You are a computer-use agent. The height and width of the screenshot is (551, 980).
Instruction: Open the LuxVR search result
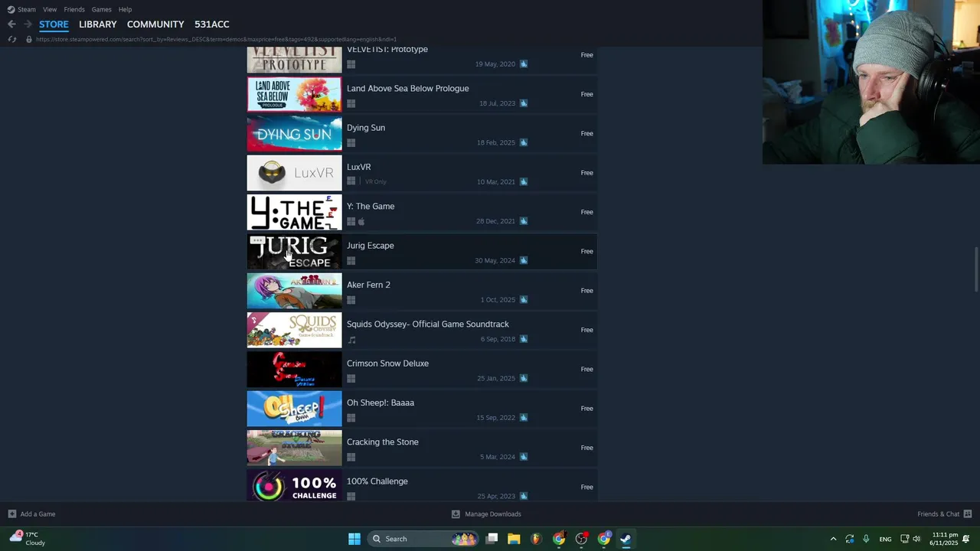(422, 173)
